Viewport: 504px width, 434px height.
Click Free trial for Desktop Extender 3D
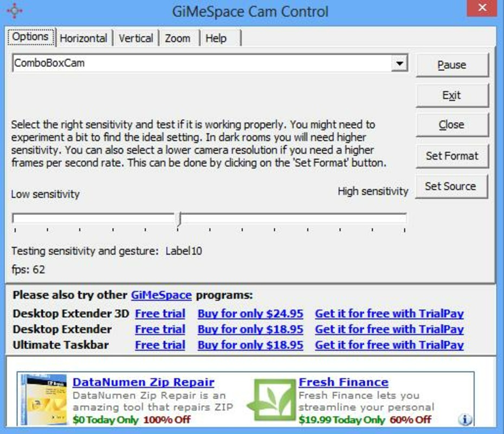[x=159, y=314]
